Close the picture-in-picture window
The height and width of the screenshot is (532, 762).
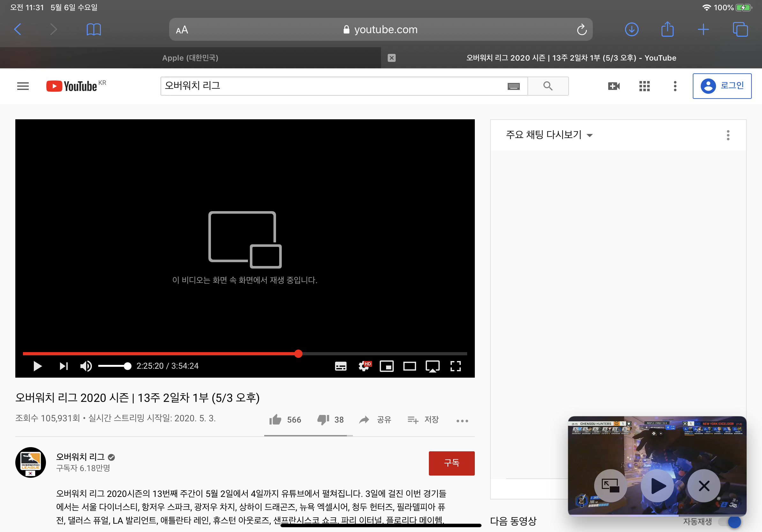pyautogui.click(x=704, y=486)
